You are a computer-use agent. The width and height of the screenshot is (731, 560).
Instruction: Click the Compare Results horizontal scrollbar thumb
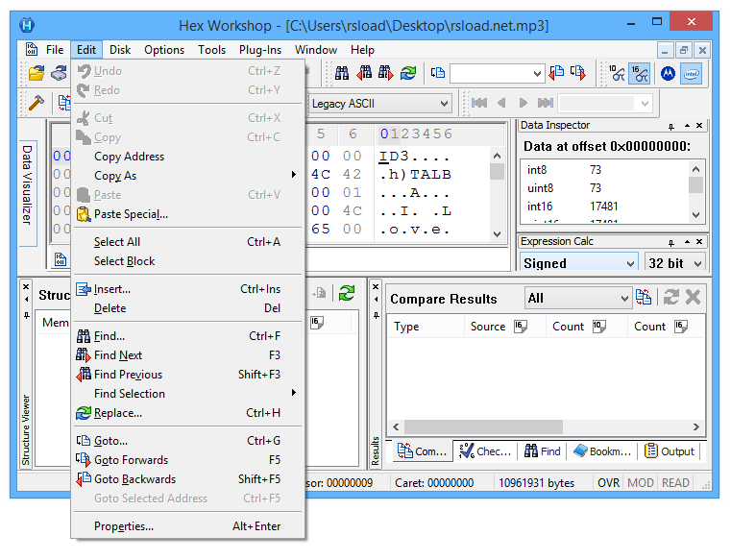(x=483, y=426)
